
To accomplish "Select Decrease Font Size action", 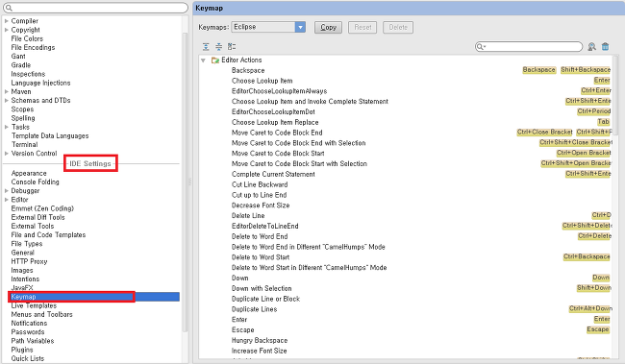I will click(x=407, y=206).
